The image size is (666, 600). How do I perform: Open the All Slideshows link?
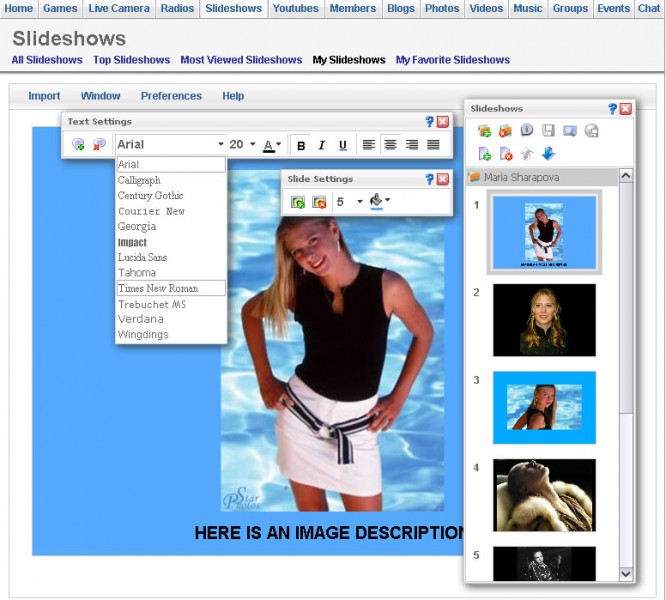coord(47,60)
